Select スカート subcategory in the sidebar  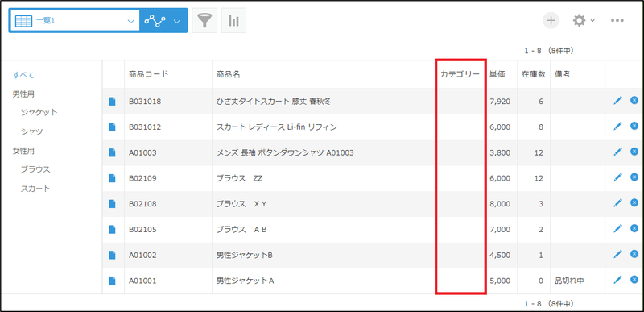coord(35,189)
